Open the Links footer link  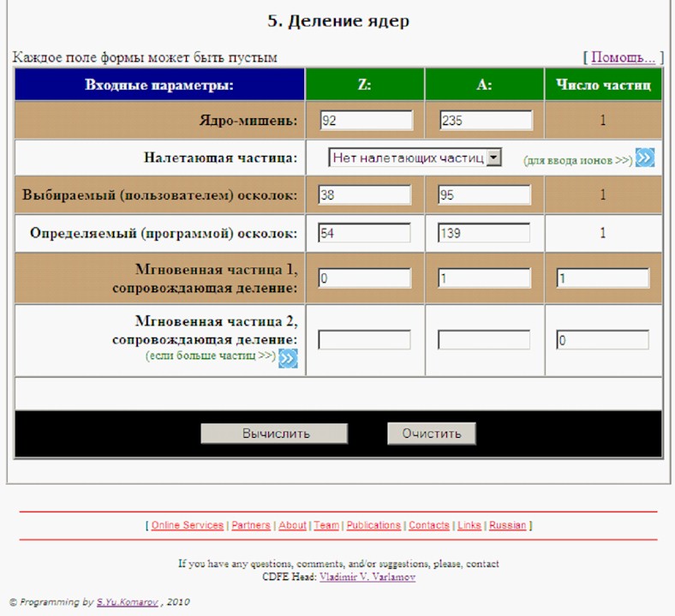[469, 525]
